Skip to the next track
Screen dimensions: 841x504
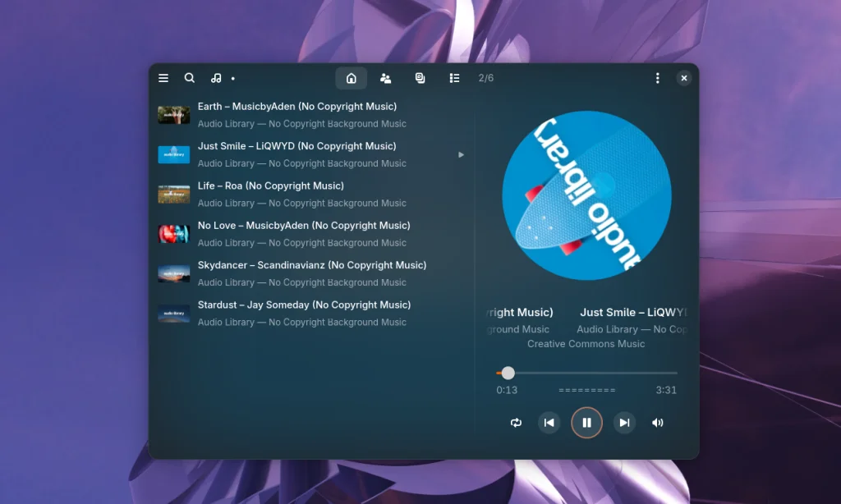point(624,423)
